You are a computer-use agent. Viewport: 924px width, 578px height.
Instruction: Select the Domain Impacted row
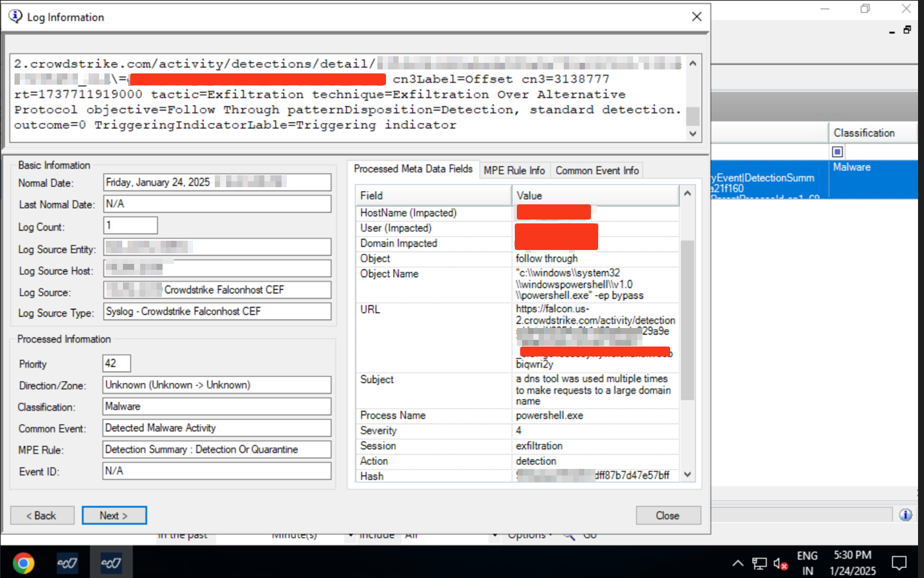pyautogui.click(x=518, y=243)
